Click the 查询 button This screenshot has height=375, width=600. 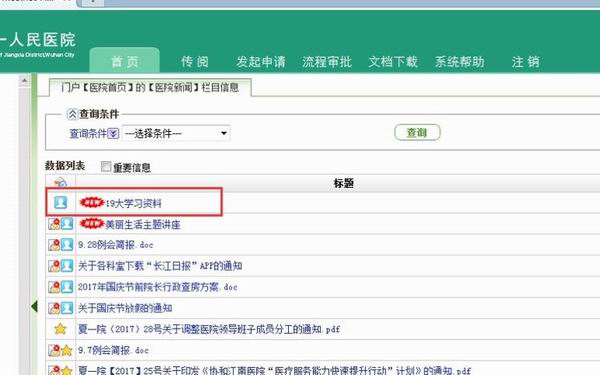(x=417, y=132)
